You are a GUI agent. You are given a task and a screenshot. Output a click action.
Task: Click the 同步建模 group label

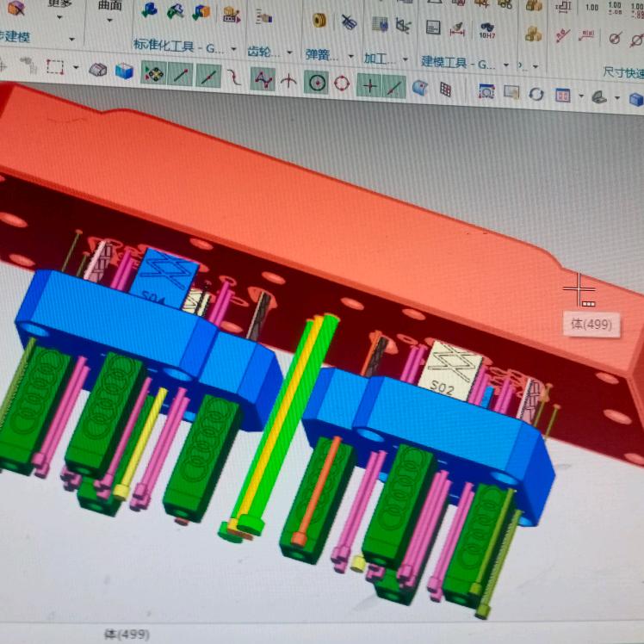15,36
